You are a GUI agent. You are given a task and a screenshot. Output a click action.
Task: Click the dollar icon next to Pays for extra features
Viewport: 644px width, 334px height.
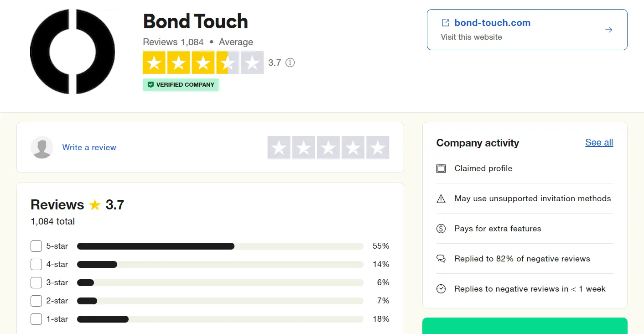(441, 228)
